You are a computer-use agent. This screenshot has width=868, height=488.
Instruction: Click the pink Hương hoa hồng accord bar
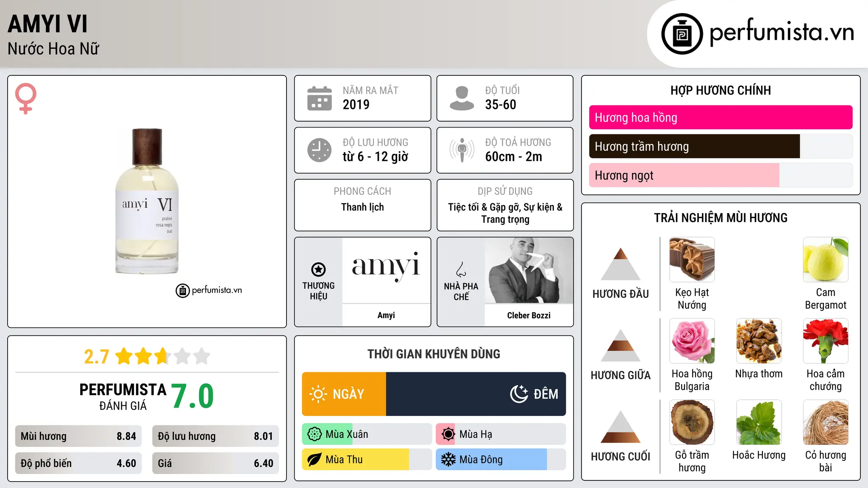(721, 117)
